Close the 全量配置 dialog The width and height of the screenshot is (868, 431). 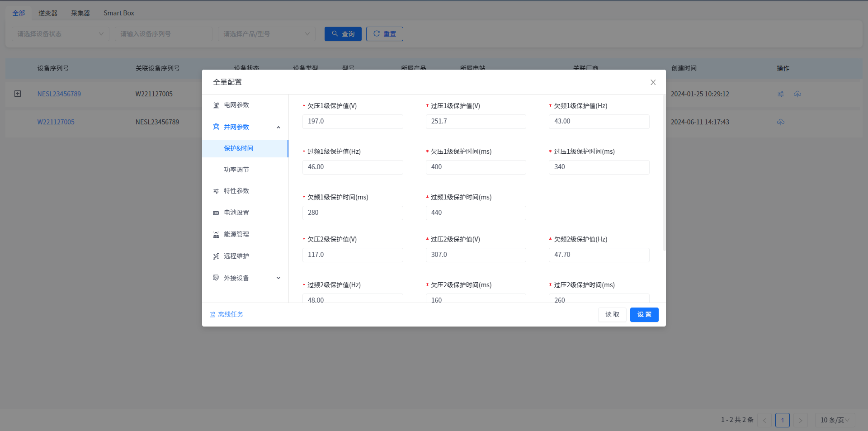coord(653,82)
